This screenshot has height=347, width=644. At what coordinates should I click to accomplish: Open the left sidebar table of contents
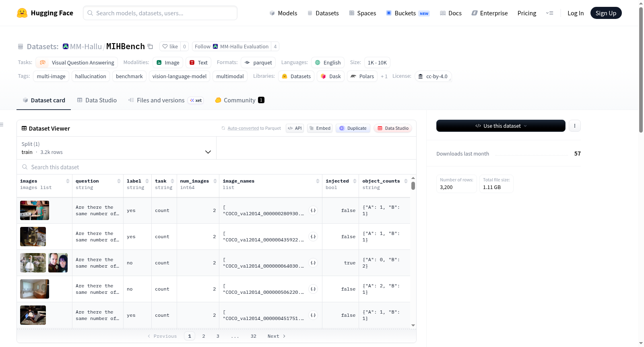2,125
